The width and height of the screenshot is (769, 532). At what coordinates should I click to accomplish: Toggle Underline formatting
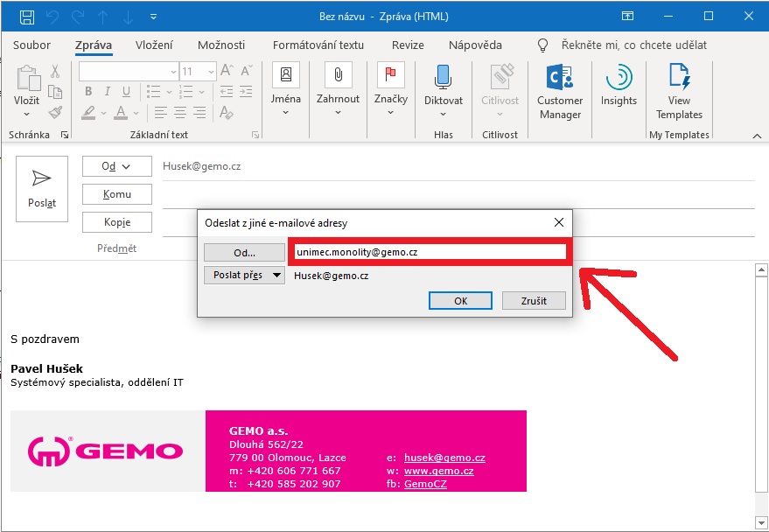(126, 92)
